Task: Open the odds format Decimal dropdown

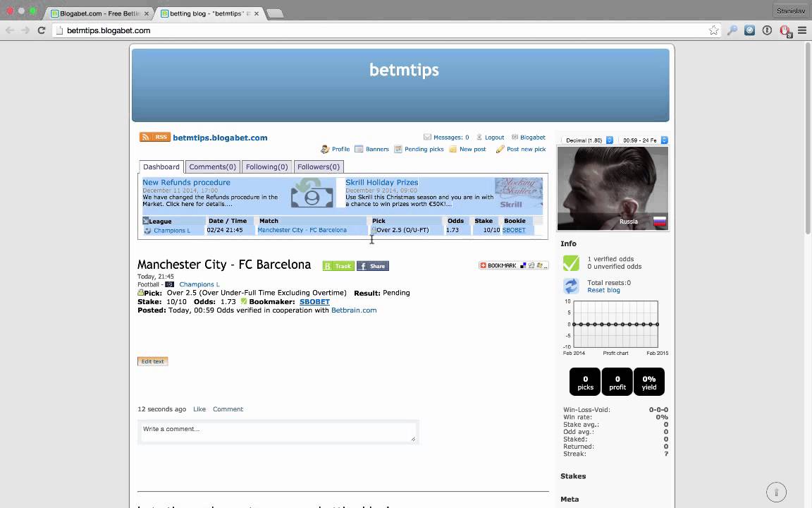Action: point(587,140)
